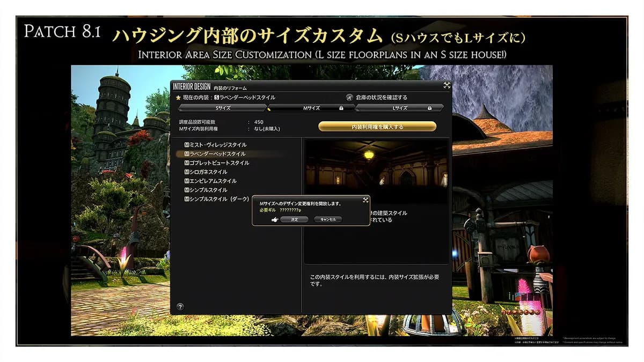Click the INTERIOR DESIGN window title
644x362 pixels.
click(x=192, y=86)
